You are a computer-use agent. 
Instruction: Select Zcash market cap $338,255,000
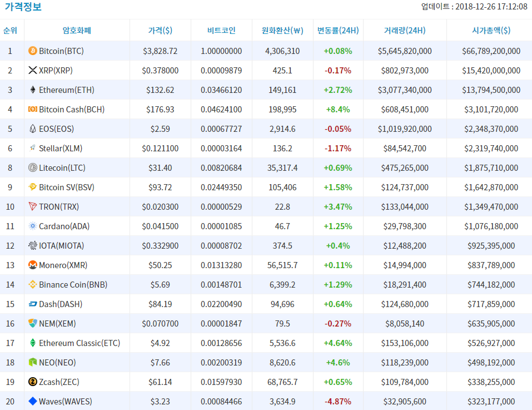tap(491, 382)
